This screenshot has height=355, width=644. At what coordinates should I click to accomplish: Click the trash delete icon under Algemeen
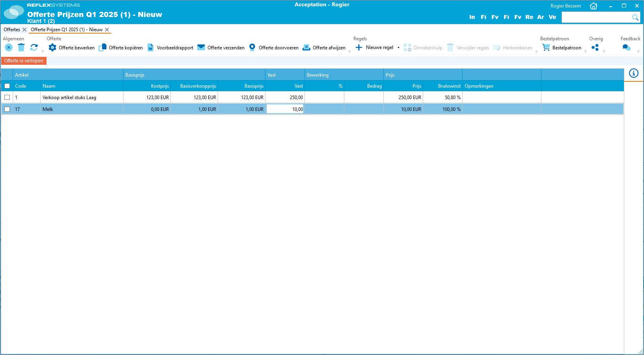click(x=21, y=47)
